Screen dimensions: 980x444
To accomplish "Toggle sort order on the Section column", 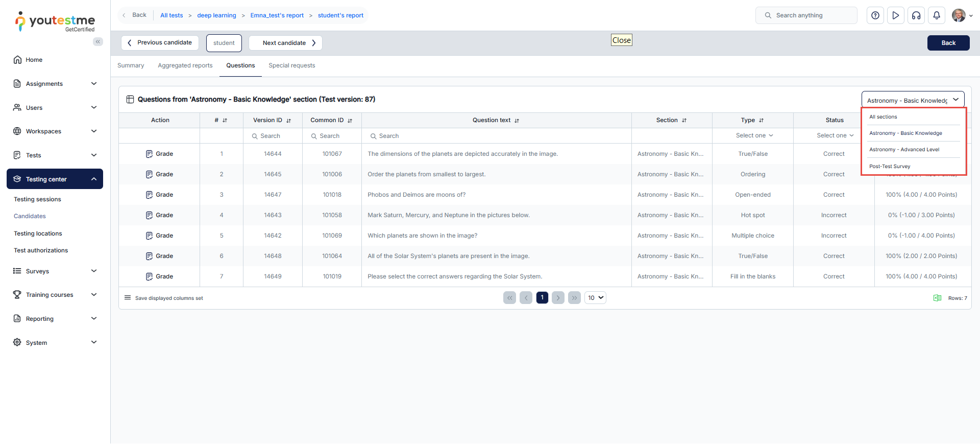I will 684,121.
